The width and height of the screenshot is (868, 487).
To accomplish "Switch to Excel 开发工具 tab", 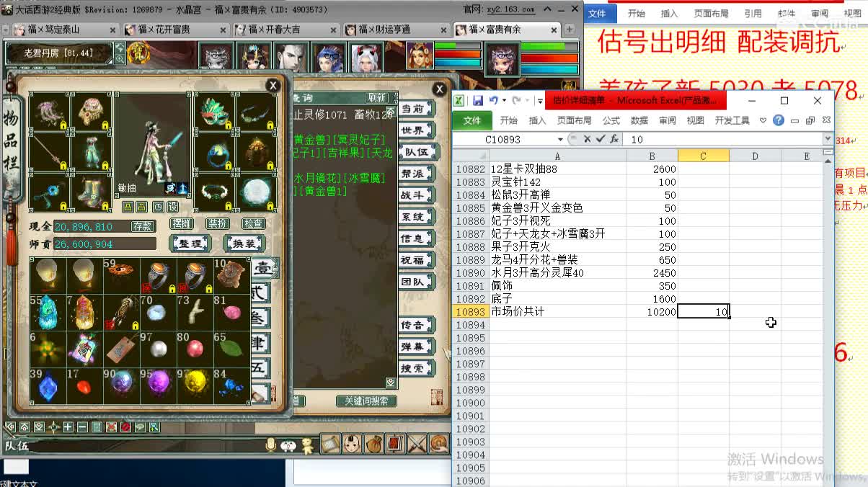I will point(732,120).
